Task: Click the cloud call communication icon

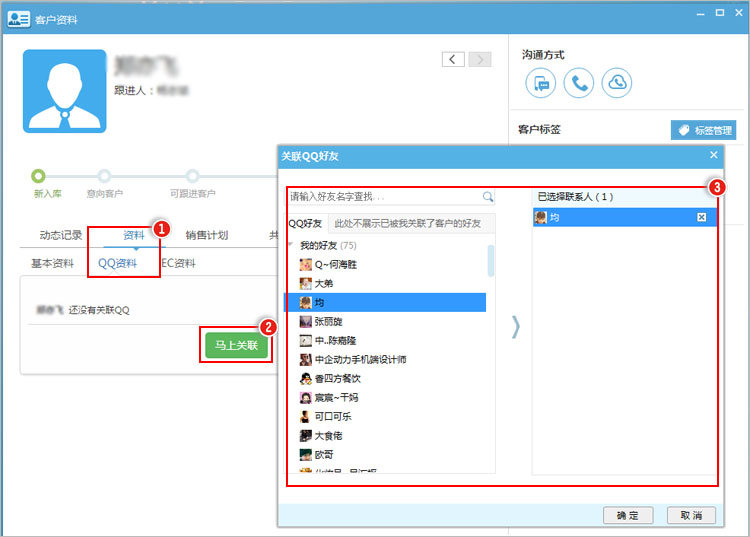Action: [617, 83]
